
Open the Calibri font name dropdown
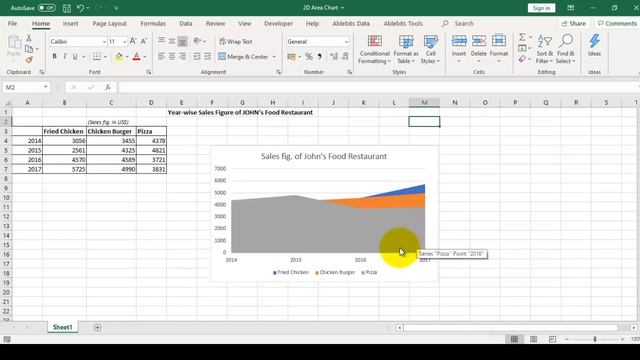pyautogui.click(x=104, y=42)
